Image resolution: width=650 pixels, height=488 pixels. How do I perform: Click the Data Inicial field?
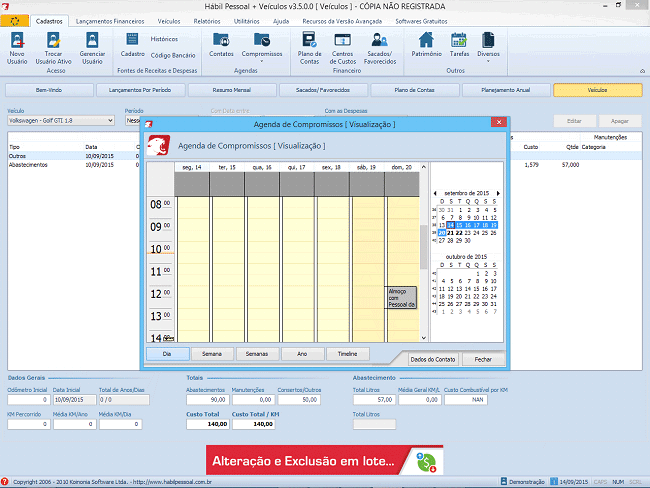point(74,400)
